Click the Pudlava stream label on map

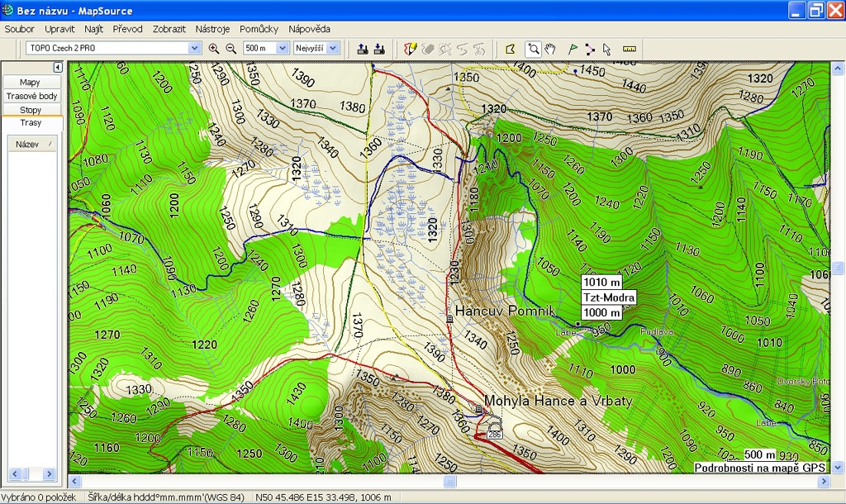(657, 332)
